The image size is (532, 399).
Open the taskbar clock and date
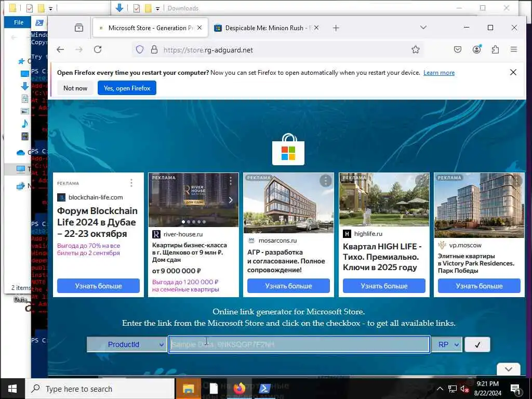pyautogui.click(x=487, y=389)
